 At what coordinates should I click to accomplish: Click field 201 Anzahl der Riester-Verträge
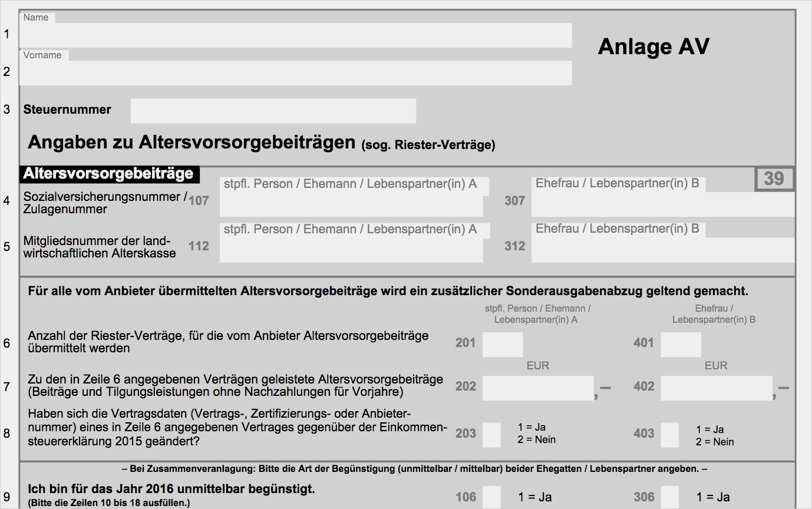tap(502, 345)
